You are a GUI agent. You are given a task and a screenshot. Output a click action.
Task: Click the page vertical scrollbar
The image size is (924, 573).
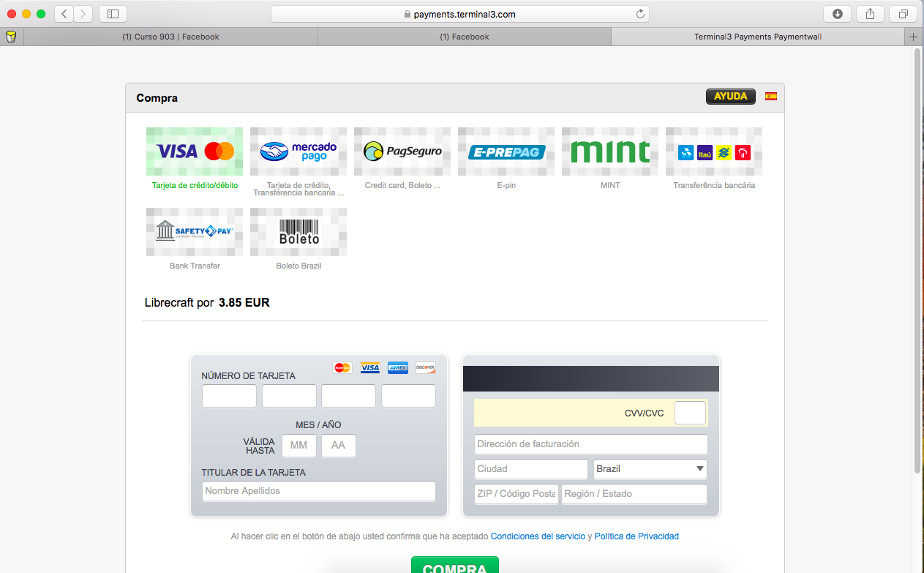point(917,260)
